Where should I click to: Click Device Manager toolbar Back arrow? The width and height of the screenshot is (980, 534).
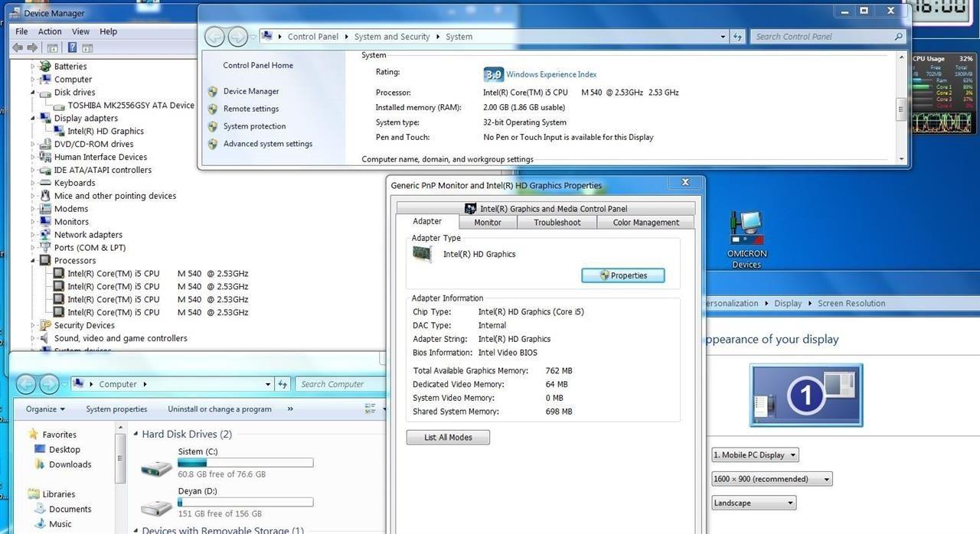tap(18, 47)
